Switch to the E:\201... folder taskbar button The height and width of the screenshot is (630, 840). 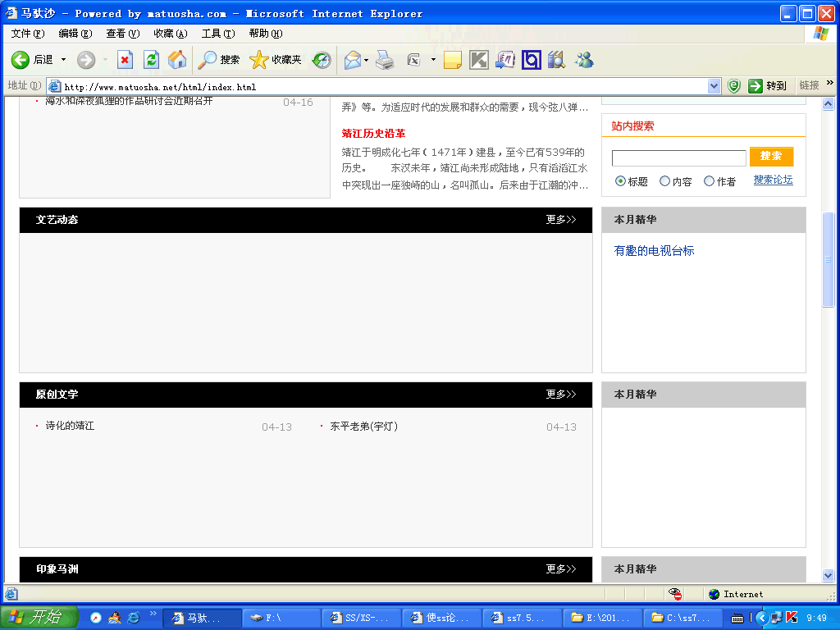pyautogui.click(x=602, y=618)
